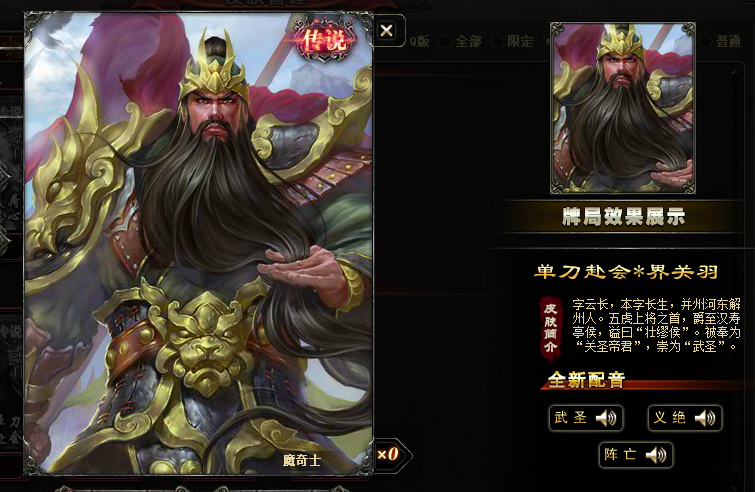755x492 pixels.
Task: Select the Q版 filter radio button
Action: tap(401, 41)
